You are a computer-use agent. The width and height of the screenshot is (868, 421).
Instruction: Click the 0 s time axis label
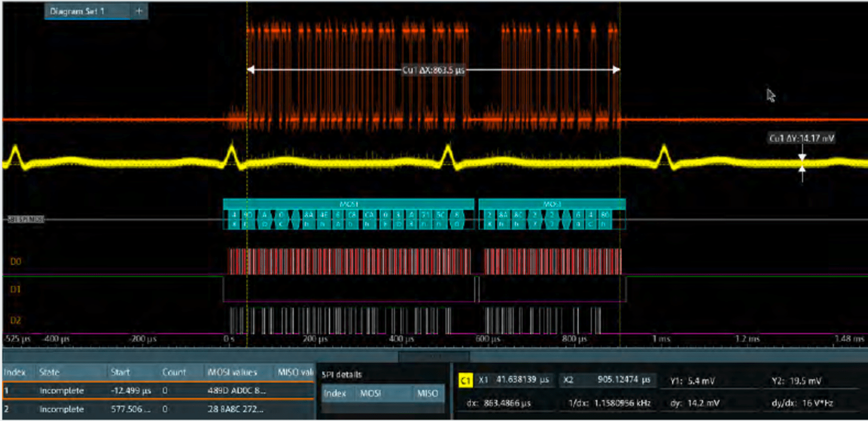point(229,339)
